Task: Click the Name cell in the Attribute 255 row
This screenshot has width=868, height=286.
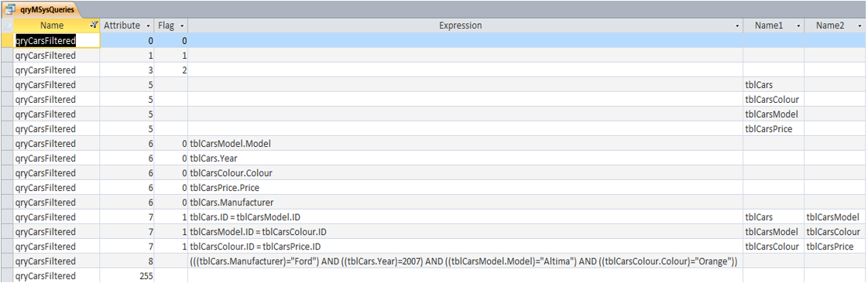Action: (x=57, y=275)
